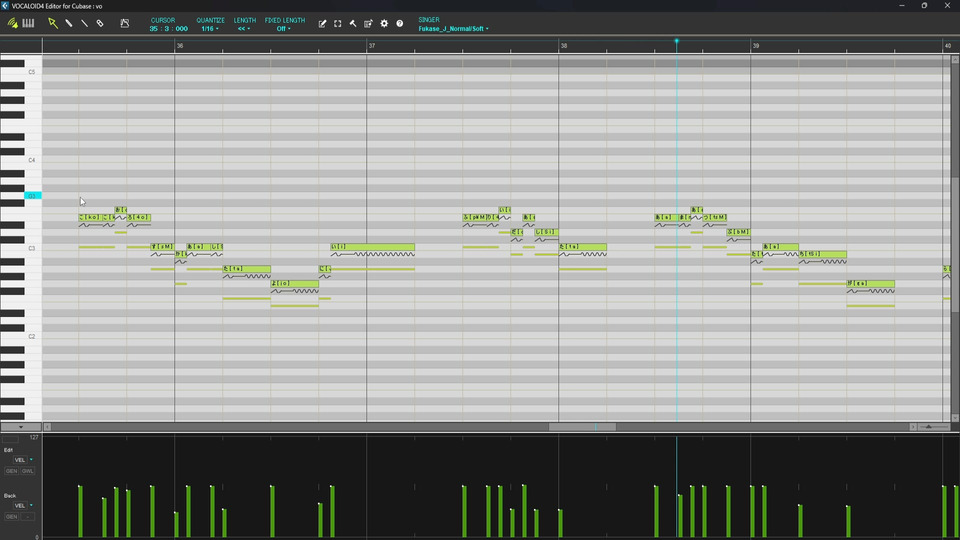Image resolution: width=960 pixels, height=540 pixels.
Task: Toggle the GWL button under Edit
Action: [27, 471]
